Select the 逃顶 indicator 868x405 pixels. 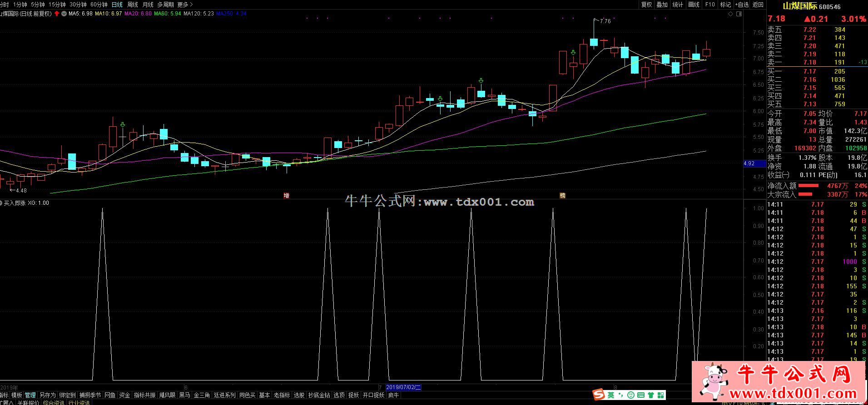pyautogui.click(x=339, y=395)
